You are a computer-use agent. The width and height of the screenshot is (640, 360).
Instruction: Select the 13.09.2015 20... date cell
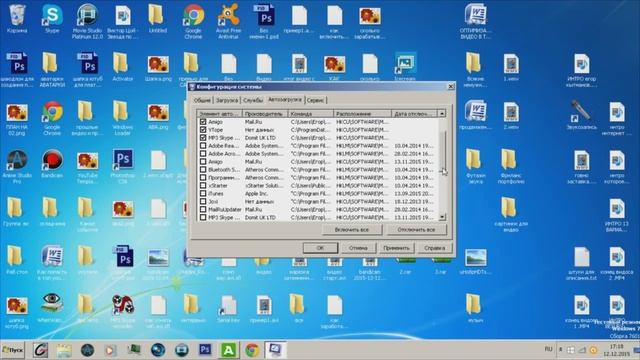(413, 193)
